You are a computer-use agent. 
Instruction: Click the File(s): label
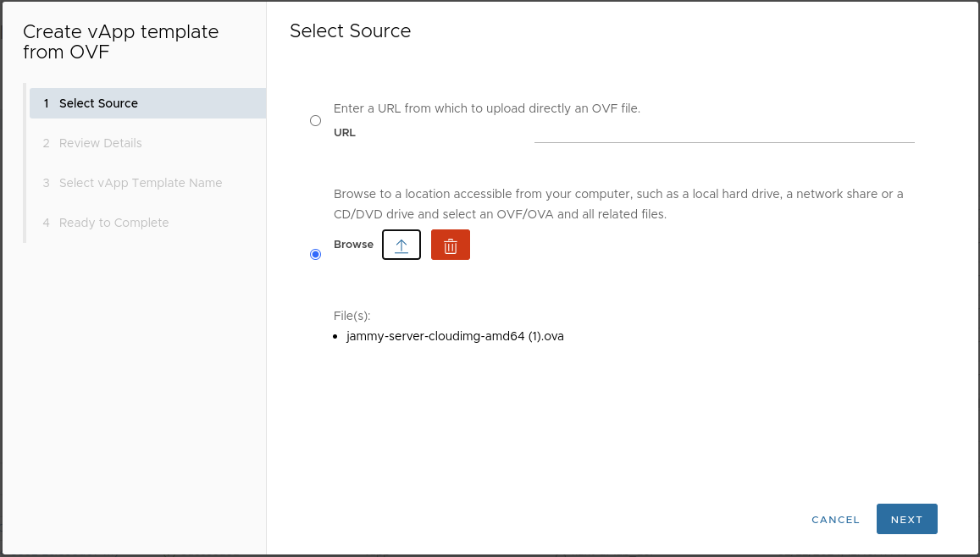pyautogui.click(x=352, y=316)
